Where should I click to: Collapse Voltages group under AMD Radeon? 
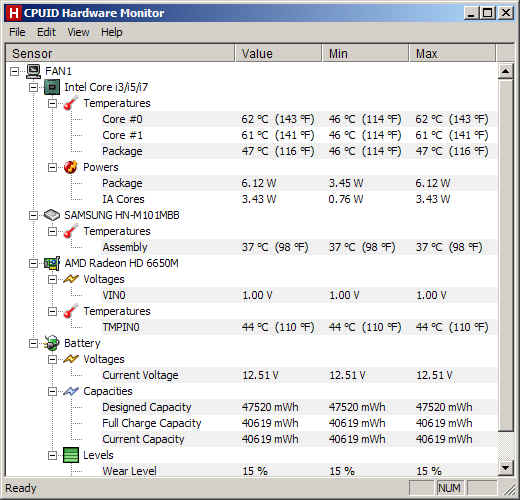[52, 279]
